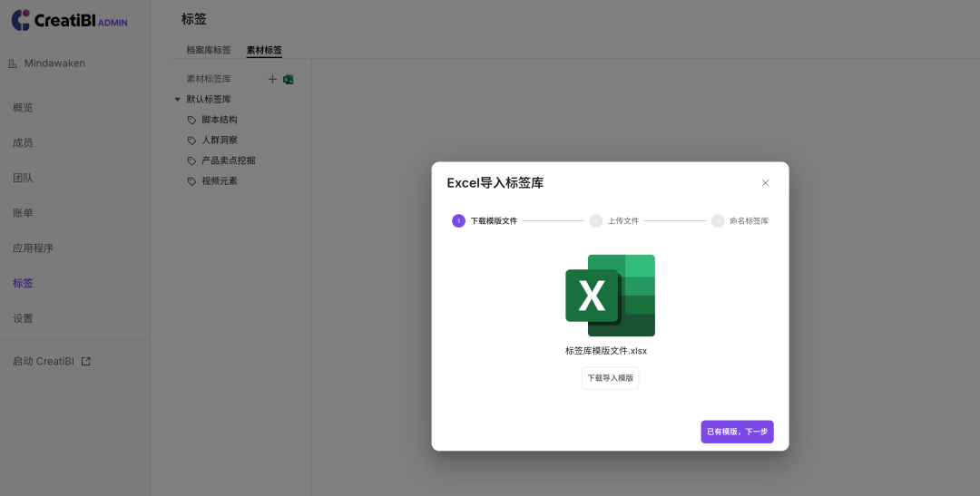Click the ADMIN label beside the logo

(113, 23)
